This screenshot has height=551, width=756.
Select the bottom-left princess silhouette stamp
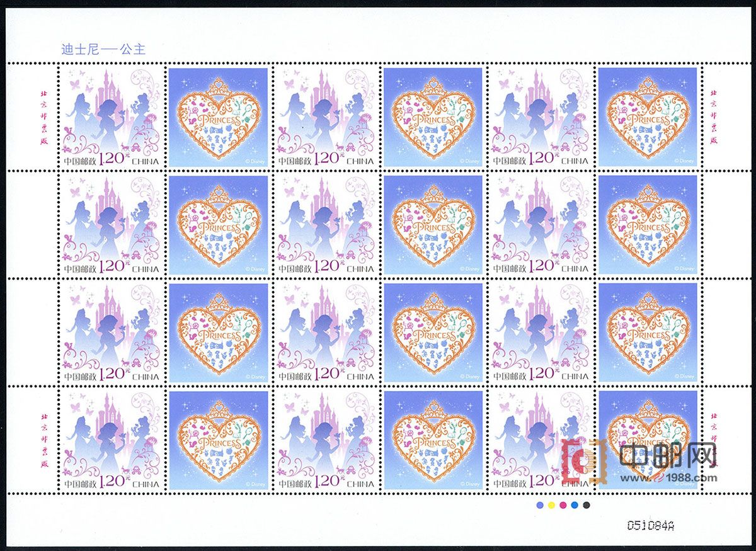[110, 440]
